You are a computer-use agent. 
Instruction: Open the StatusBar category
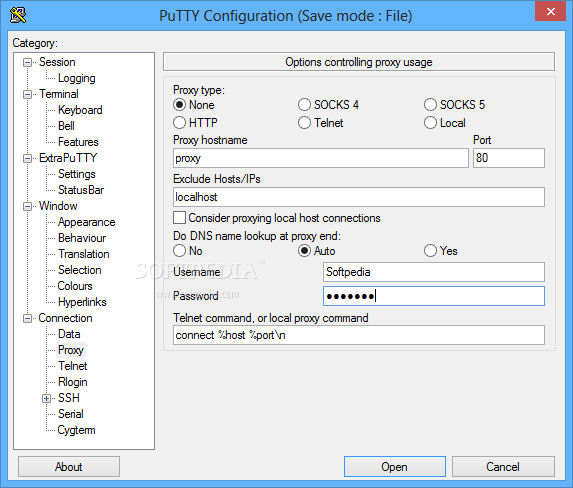(x=81, y=190)
